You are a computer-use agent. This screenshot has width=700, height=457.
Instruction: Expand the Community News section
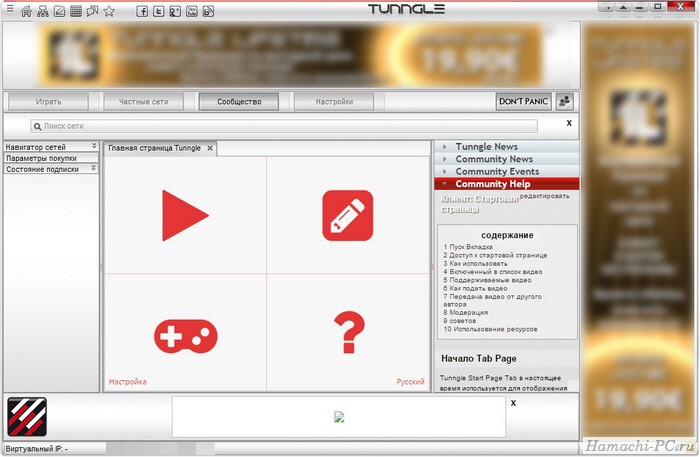click(x=507, y=159)
